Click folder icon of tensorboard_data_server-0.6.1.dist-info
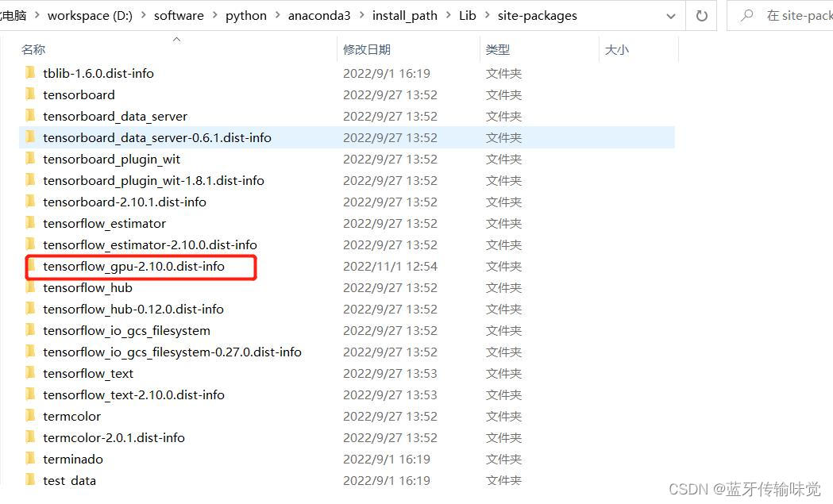The image size is (833, 504). (30, 137)
